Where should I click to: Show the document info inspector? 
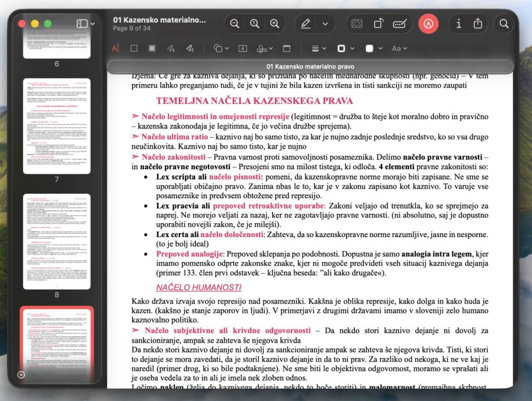point(459,24)
